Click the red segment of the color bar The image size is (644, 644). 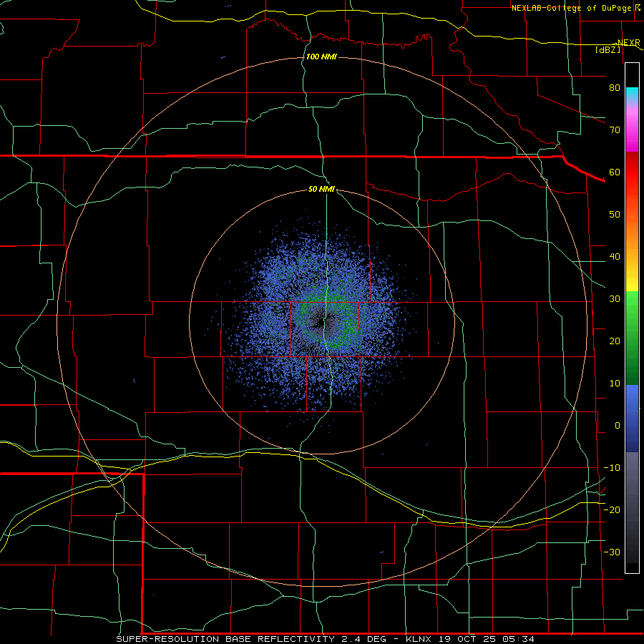point(632,172)
